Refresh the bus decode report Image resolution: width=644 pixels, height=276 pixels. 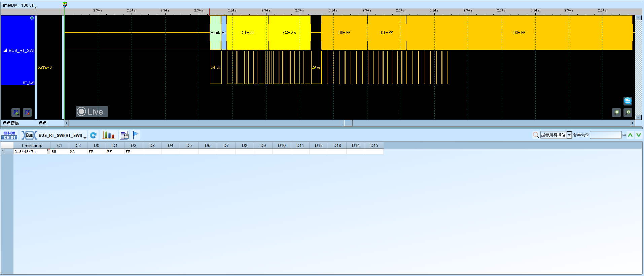(x=93, y=135)
